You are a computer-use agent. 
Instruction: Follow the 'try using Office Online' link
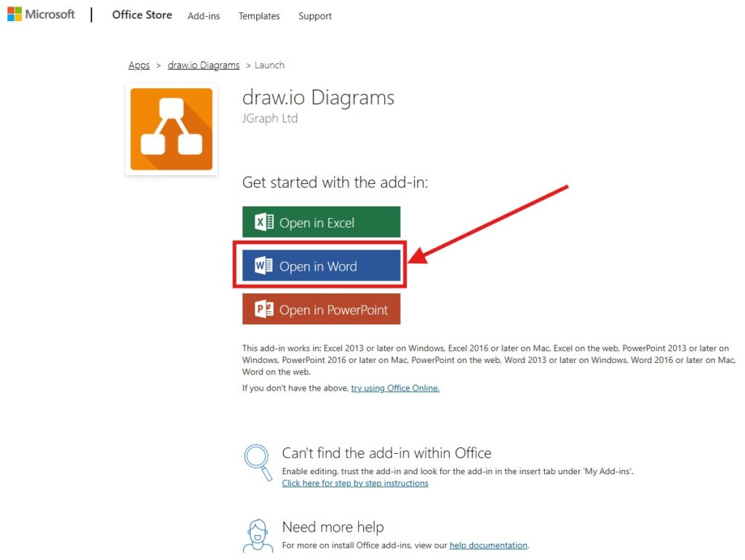coord(395,388)
